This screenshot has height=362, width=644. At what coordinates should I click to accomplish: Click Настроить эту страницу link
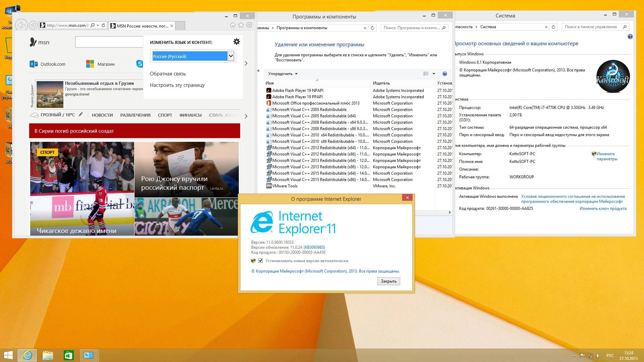(x=177, y=85)
